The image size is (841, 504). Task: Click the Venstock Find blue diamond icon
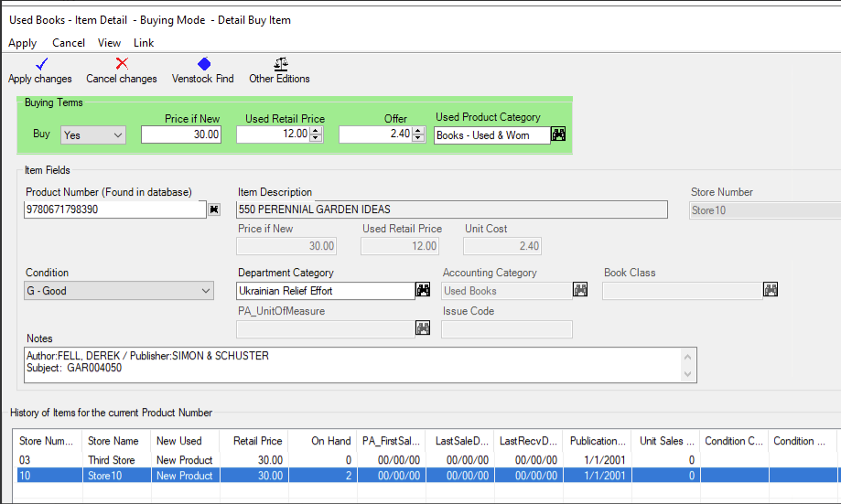pyautogui.click(x=204, y=64)
